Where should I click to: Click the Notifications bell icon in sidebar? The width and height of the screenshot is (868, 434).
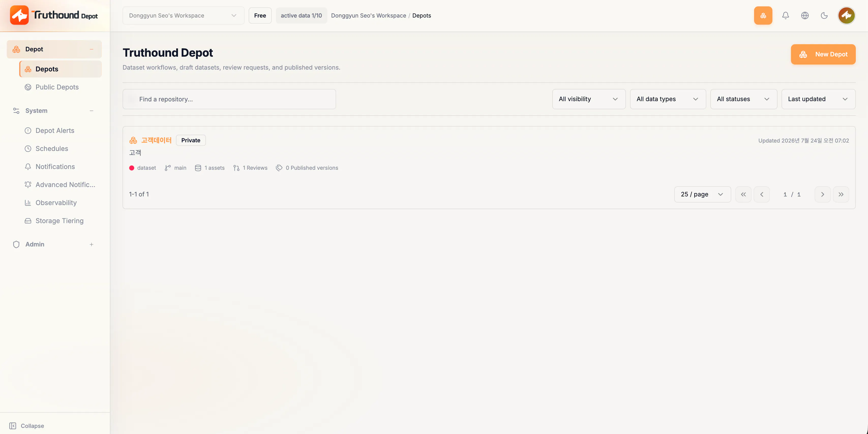pos(28,167)
